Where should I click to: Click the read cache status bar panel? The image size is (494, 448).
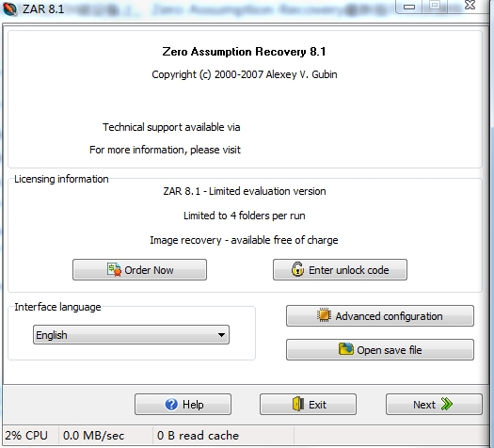[223, 436]
